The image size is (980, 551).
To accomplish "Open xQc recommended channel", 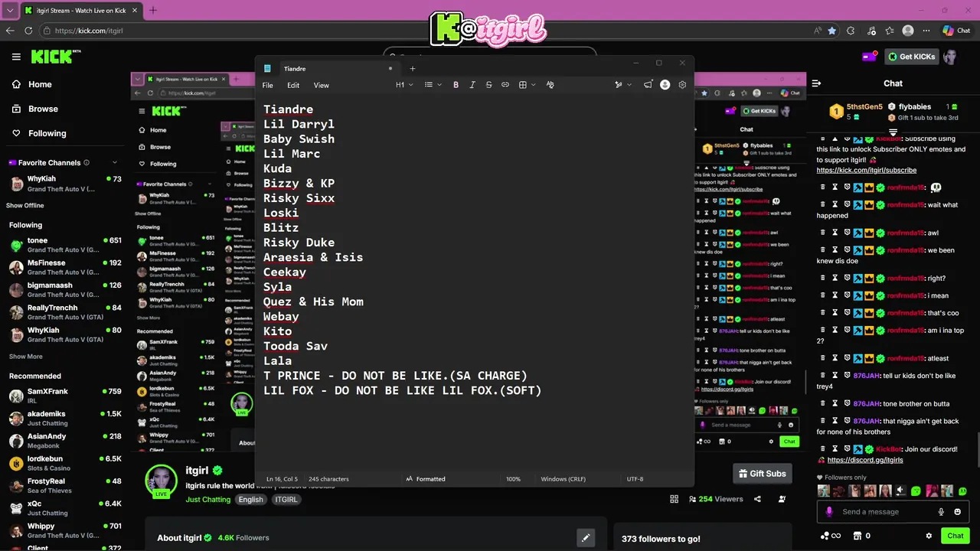I will [x=64, y=508].
